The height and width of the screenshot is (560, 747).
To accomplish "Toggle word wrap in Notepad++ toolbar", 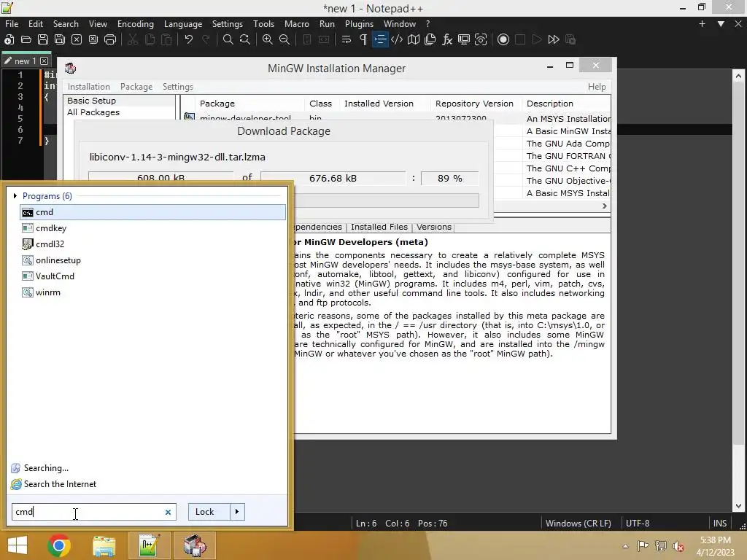I will (347, 39).
